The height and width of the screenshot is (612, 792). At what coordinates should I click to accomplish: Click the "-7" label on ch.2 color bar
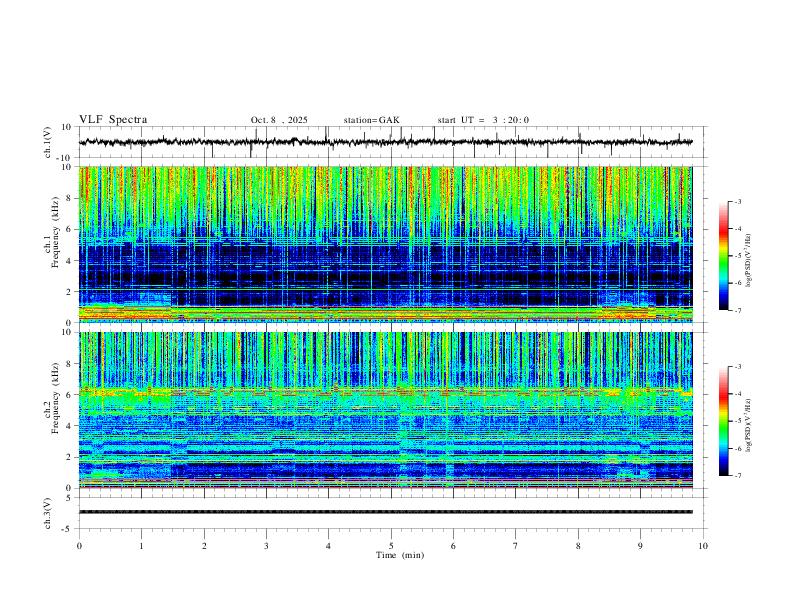[737, 476]
